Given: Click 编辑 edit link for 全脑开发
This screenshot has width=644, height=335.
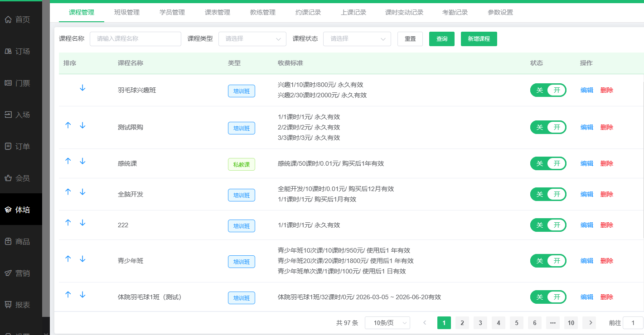Looking at the screenshot, I should [586, 194].
